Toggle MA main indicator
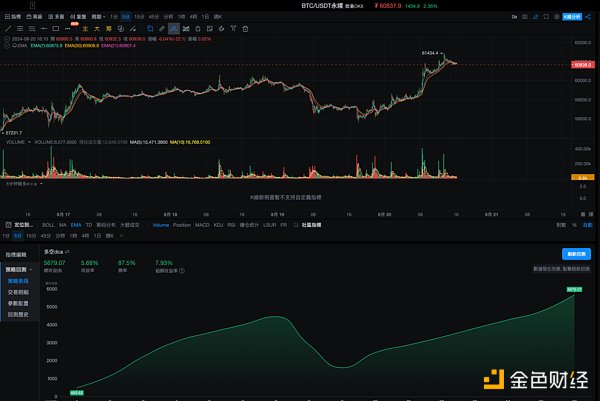The width and height of the screenshot is (600, 401). click(x=63, y=225)
